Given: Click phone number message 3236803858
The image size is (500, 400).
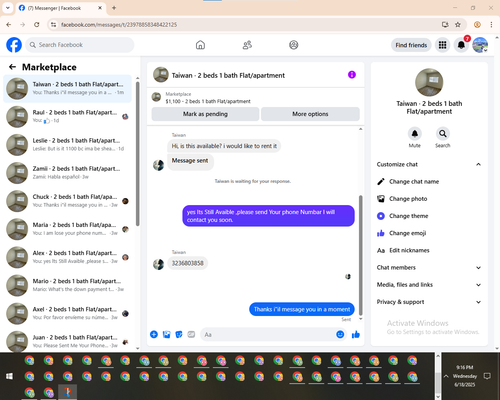Looking at the screenshot, I should tap(187, 263).
